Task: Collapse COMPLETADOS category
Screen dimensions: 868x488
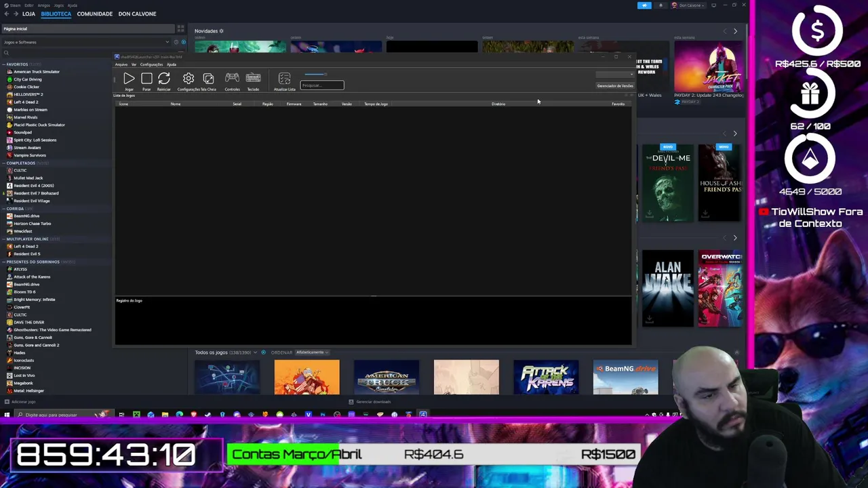Action: click(x=4, y=163)
